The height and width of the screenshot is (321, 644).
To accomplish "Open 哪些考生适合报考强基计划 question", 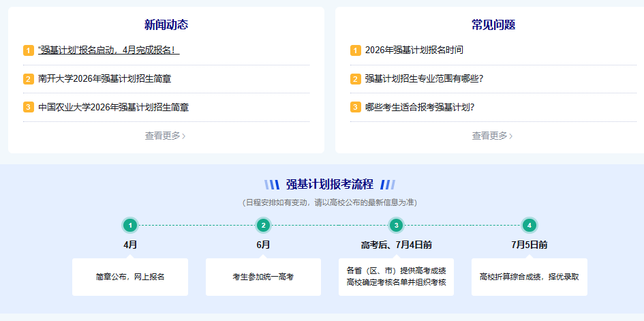I will pyautogui.click(x=419, y=107).
